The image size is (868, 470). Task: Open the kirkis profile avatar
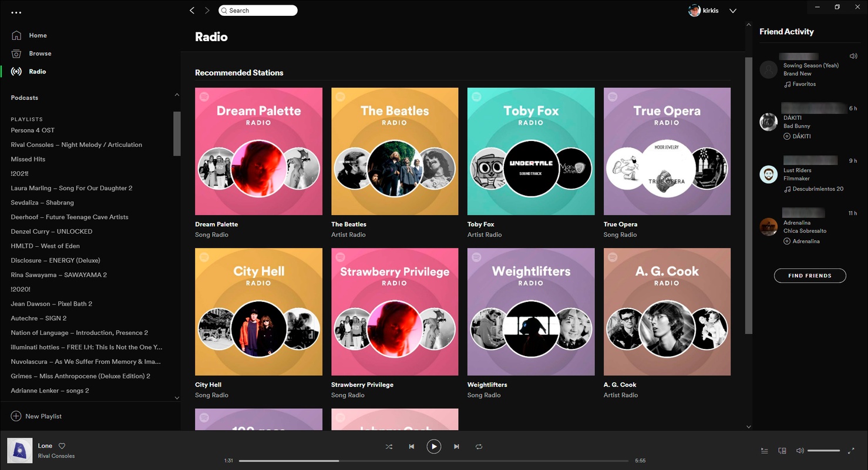pos(694,11)
